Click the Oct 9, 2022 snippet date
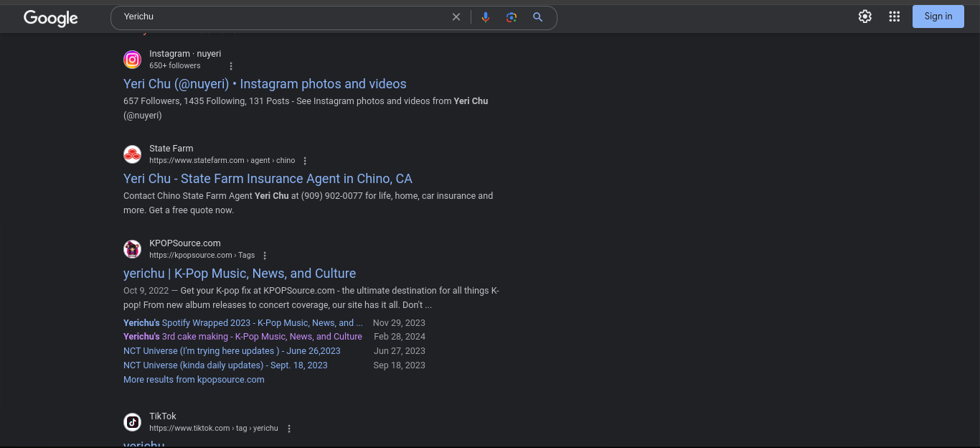This screenshot has width=980, height=448. pos(146,291)
